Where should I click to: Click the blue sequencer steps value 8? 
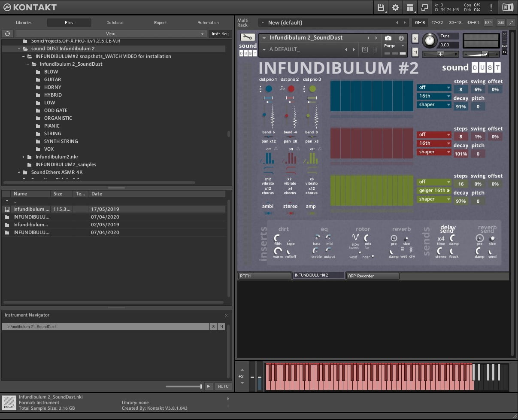pos(461,89)
